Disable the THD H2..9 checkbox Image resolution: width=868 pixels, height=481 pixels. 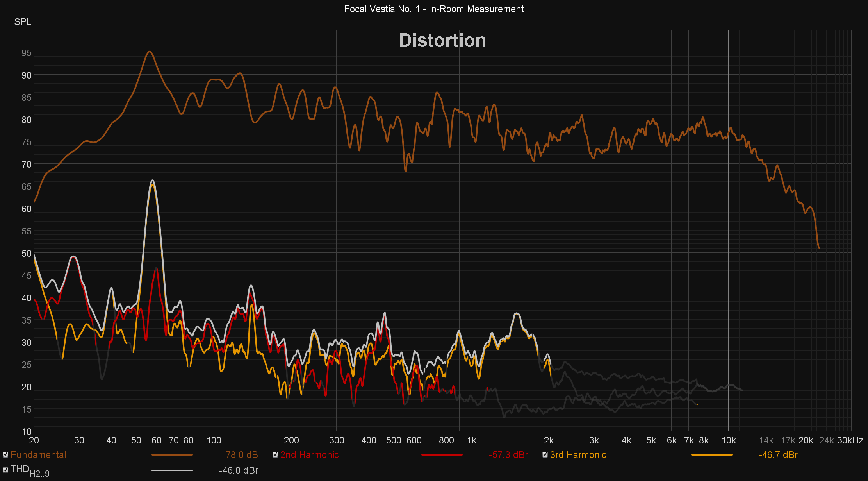(5, 470)
